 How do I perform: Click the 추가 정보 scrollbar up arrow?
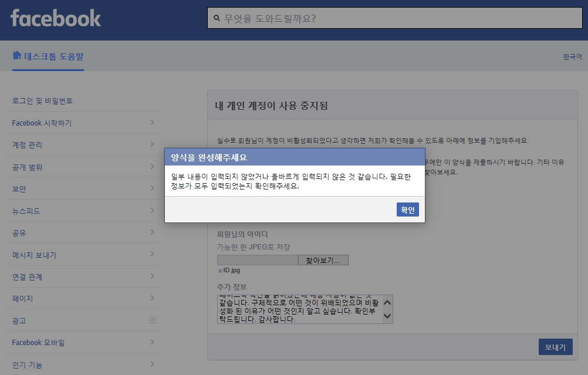387,302
